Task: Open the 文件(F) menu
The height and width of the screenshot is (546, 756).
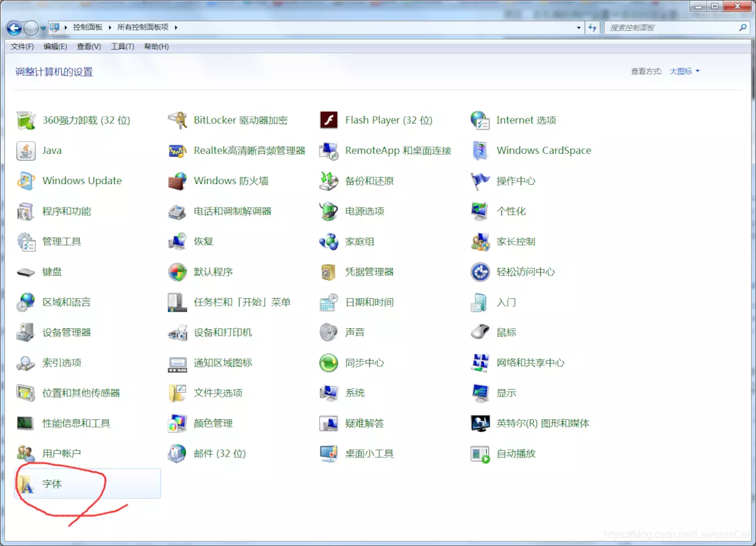Action: (x=23, y=47)
